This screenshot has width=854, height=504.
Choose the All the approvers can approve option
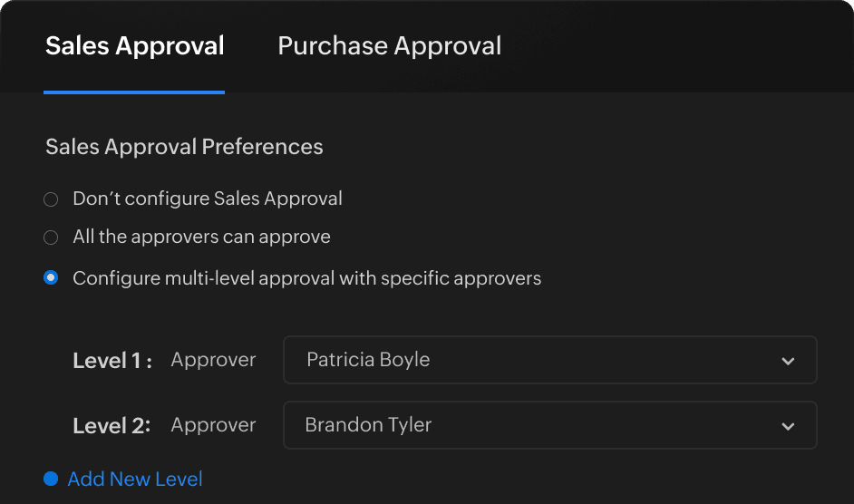tap(51, 237)
